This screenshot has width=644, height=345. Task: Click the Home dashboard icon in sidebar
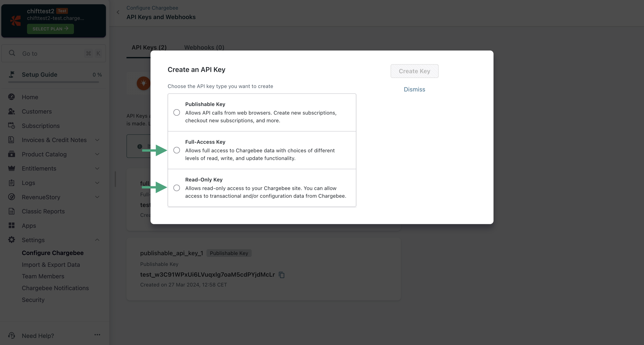point(12,97)
